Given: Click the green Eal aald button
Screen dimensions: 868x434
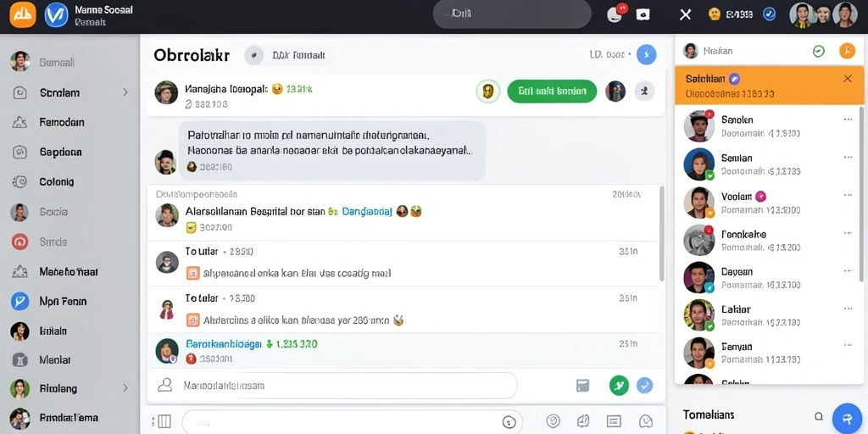Looking at the screenshot, I should click(x=552, y=92).
